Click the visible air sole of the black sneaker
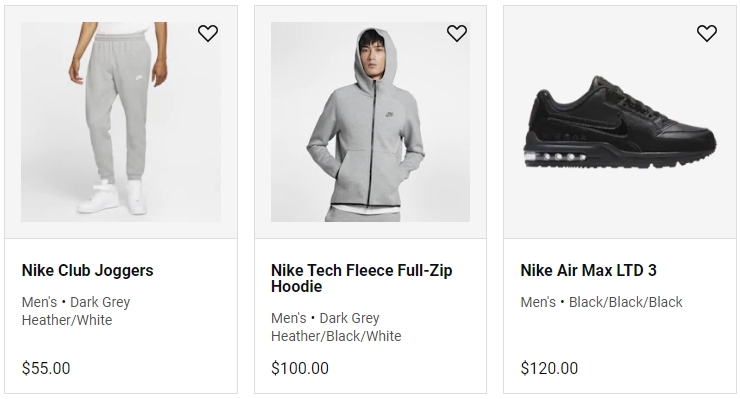Viewport: 740px width, 399px height. pyautogui.click(x=555, y=157)
